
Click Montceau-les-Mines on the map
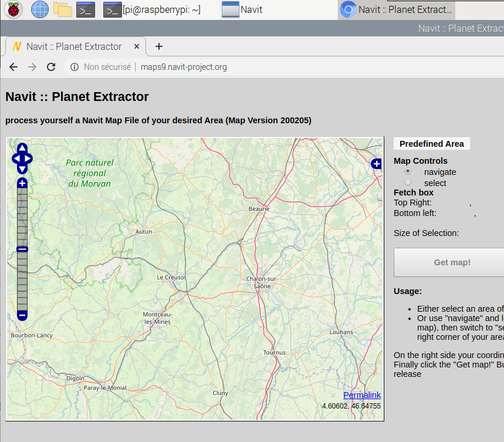click(x=157, y=318)
